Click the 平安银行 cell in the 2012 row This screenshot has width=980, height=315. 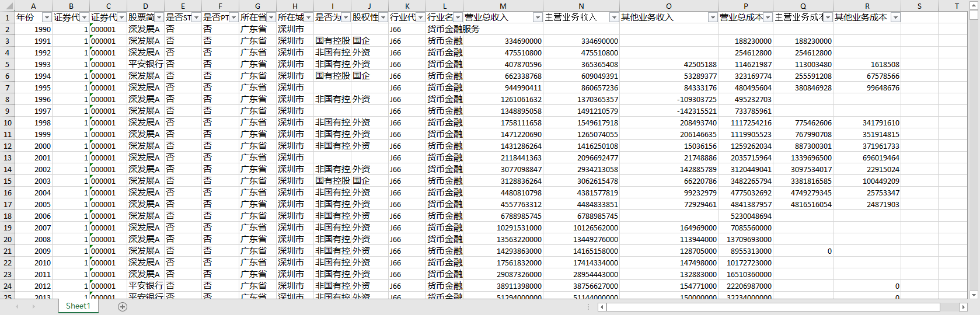click(x=145, y=286)
